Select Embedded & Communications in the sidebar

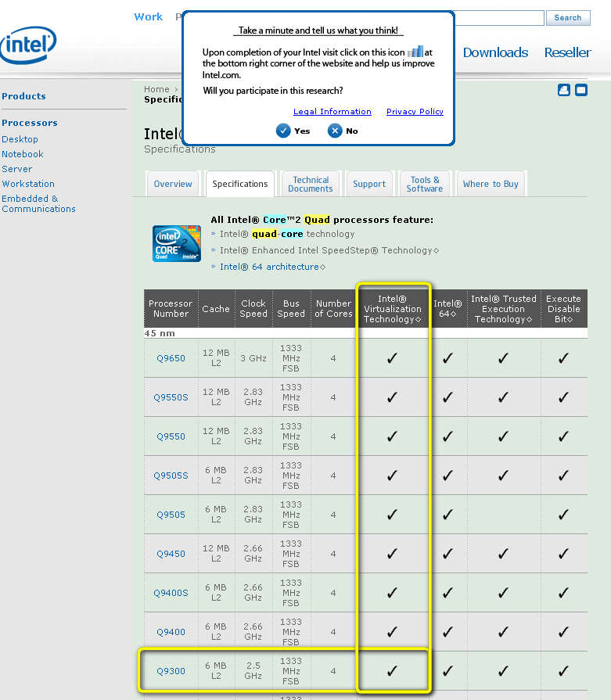tap(38, 203)
